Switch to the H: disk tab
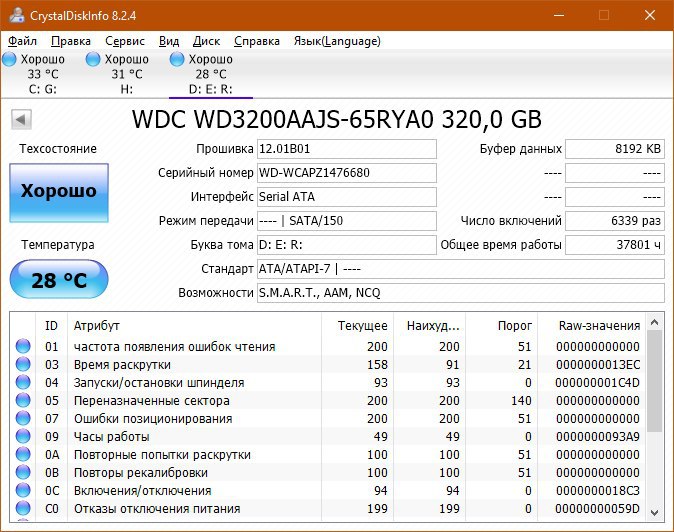 coord(126,74)
